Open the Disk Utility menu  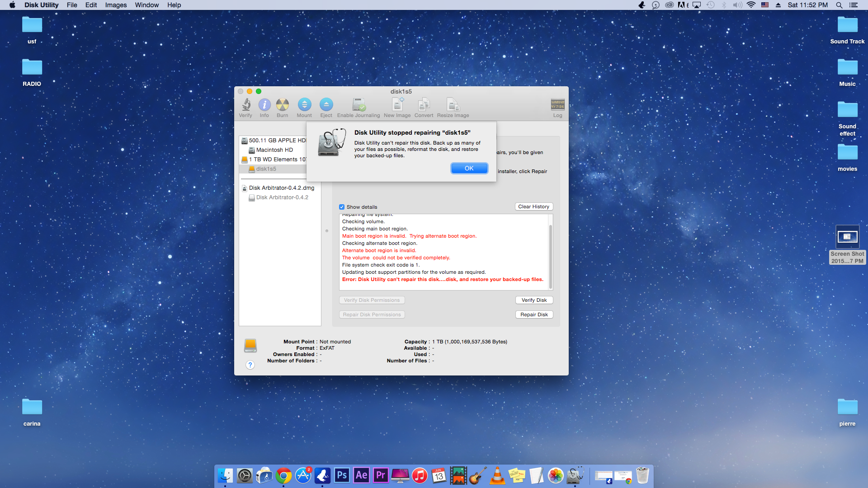41,5
